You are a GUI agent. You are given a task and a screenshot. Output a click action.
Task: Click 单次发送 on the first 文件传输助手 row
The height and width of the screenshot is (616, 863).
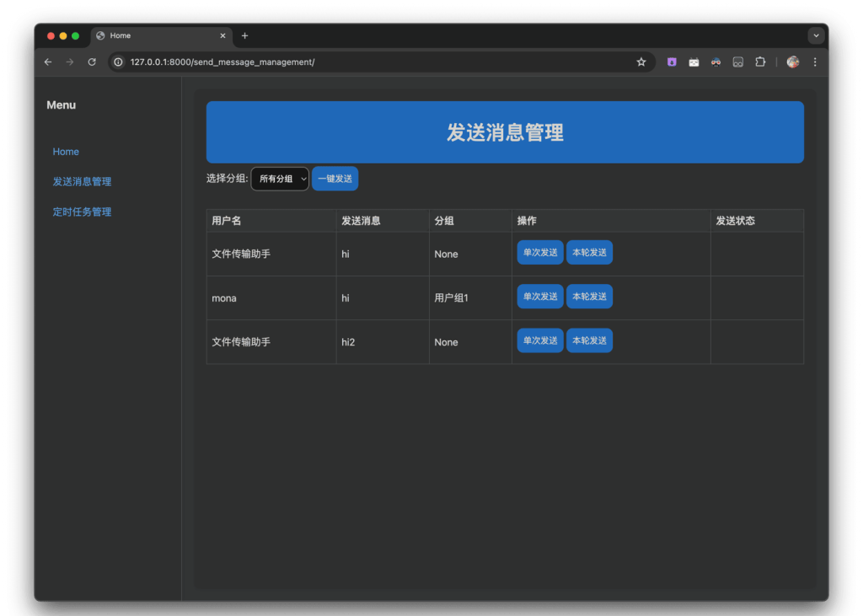click(x=539, y=252)
